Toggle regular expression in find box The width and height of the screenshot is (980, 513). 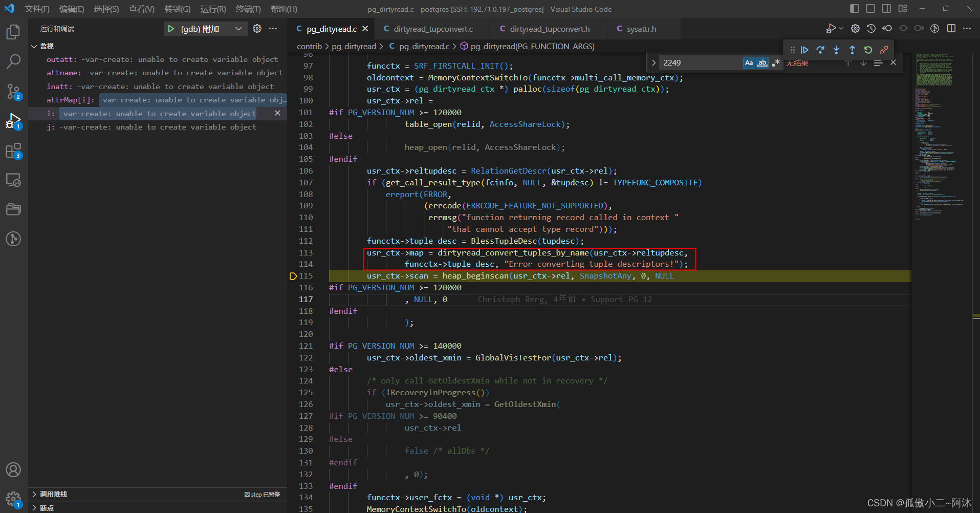pos(776,62)
